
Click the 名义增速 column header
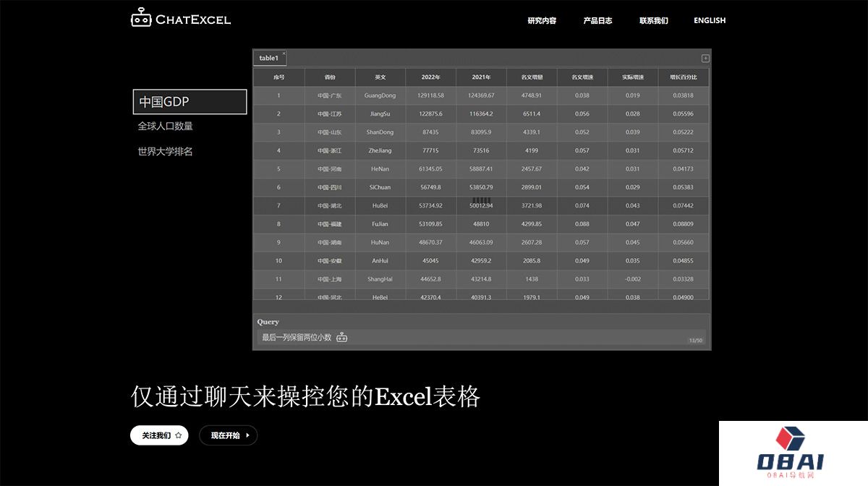582,77
